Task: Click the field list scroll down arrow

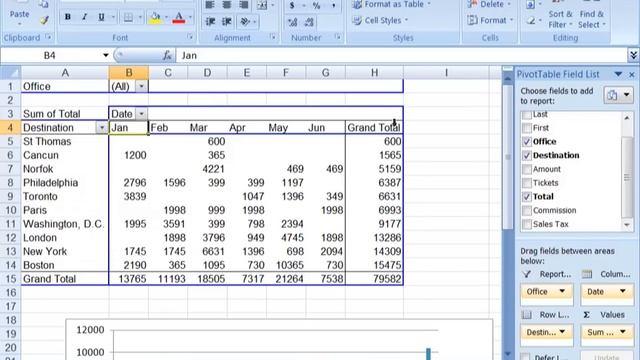Action: (627, 225)
